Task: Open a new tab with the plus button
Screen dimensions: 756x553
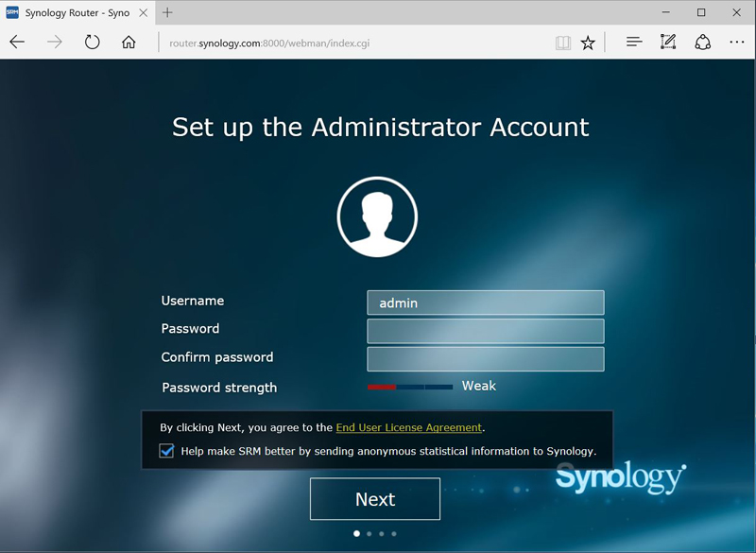Action: tap(167, 12)
